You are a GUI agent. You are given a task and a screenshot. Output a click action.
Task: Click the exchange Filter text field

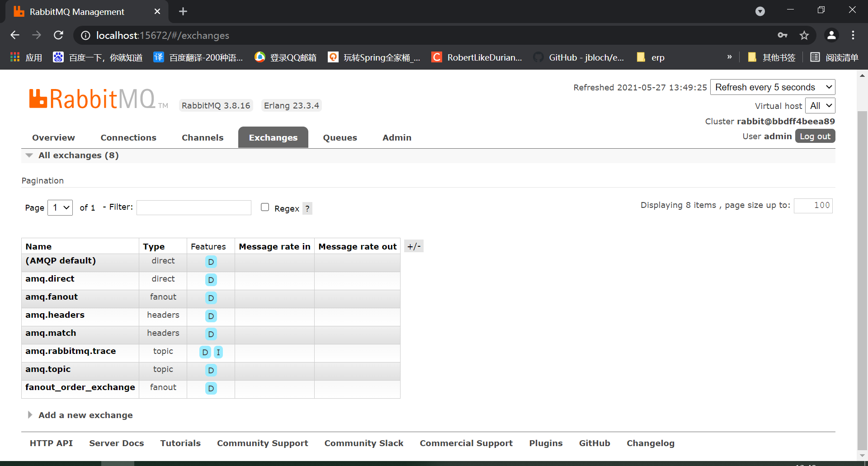pyautogui.click(x=194, y=207)
